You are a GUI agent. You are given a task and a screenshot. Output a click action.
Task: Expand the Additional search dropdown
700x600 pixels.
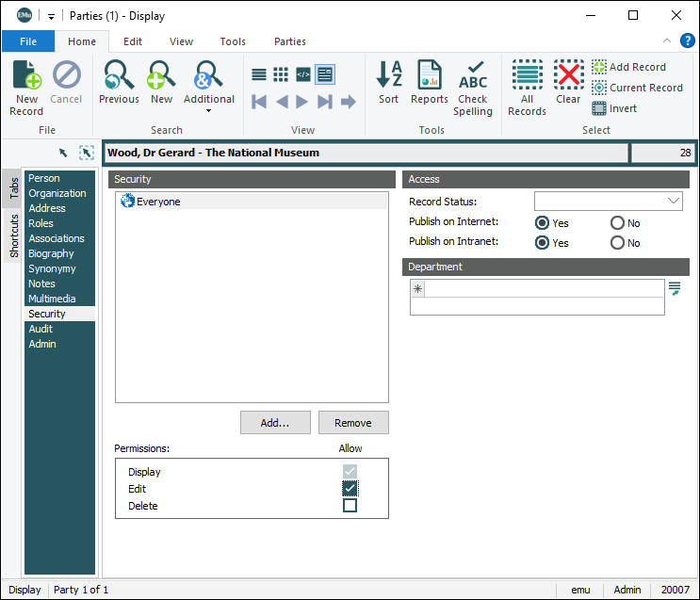click(x=209, y=110)
